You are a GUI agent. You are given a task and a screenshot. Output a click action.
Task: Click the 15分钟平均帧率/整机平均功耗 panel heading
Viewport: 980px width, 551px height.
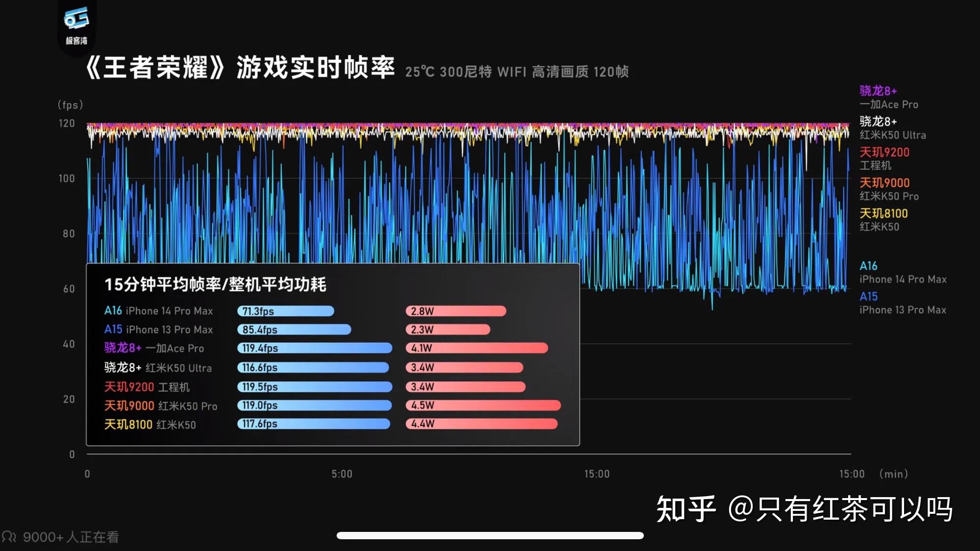coord(215,285)
